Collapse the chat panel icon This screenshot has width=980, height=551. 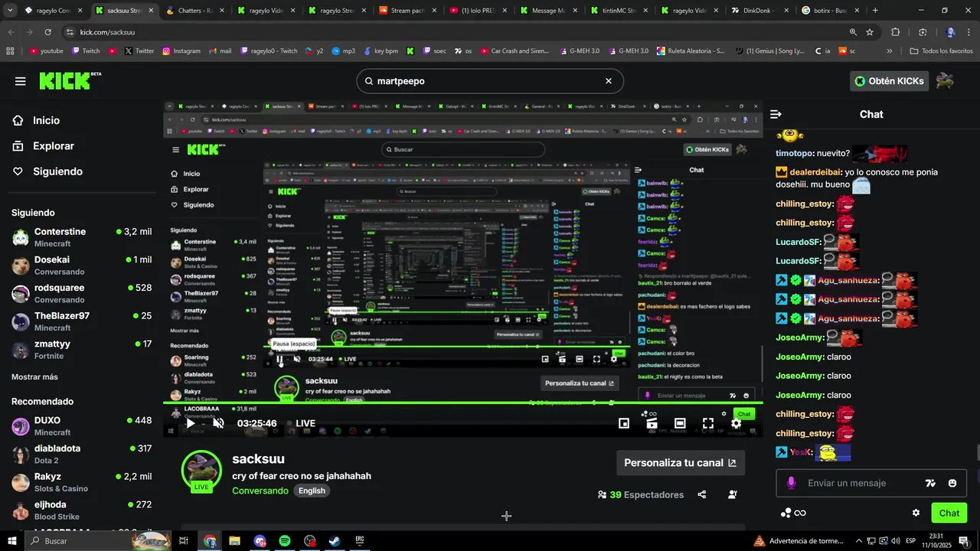776,114
